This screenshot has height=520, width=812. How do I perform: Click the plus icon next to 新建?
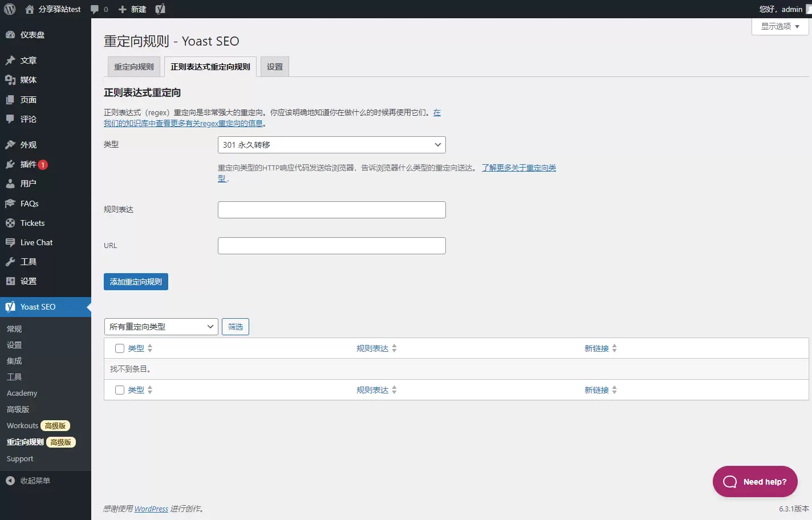click(122, 9)
